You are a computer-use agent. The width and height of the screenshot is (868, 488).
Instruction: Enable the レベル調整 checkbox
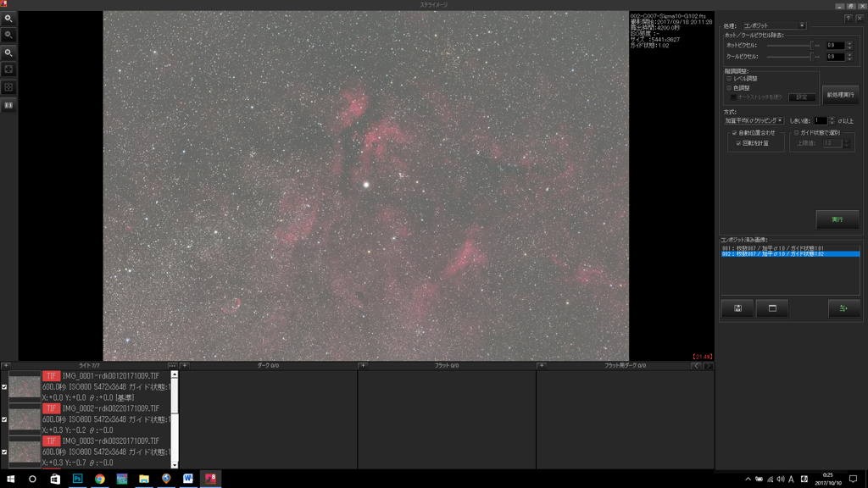(729, 79)
